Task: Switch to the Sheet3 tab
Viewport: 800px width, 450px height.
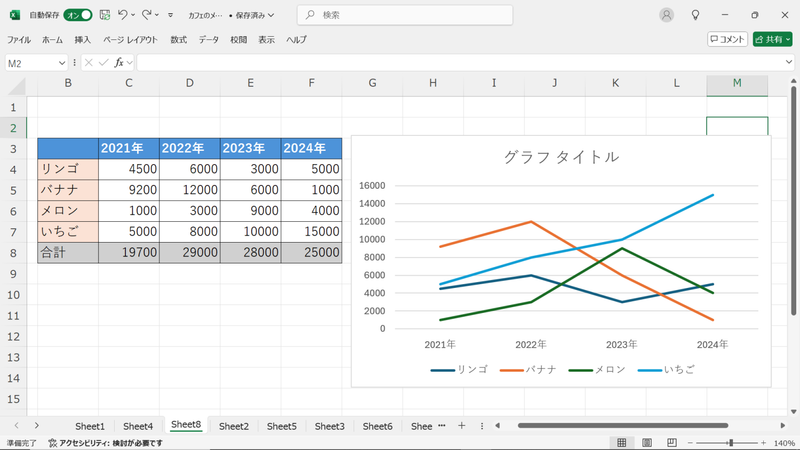Action: coord(330,426)
